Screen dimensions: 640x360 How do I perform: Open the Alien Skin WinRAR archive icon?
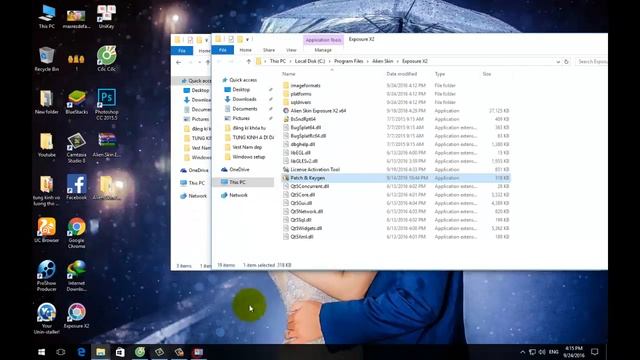pyautogui.click(x=106, y=145)
